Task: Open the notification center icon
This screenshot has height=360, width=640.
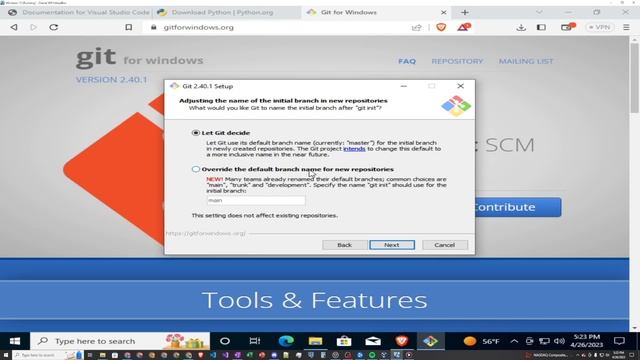Action: click(x=619, y=341)
